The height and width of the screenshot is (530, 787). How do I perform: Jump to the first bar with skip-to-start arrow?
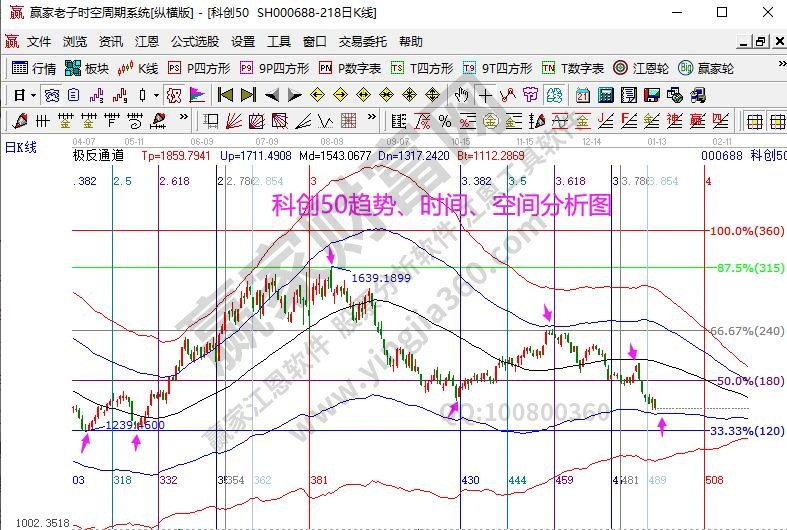[225, 95]
